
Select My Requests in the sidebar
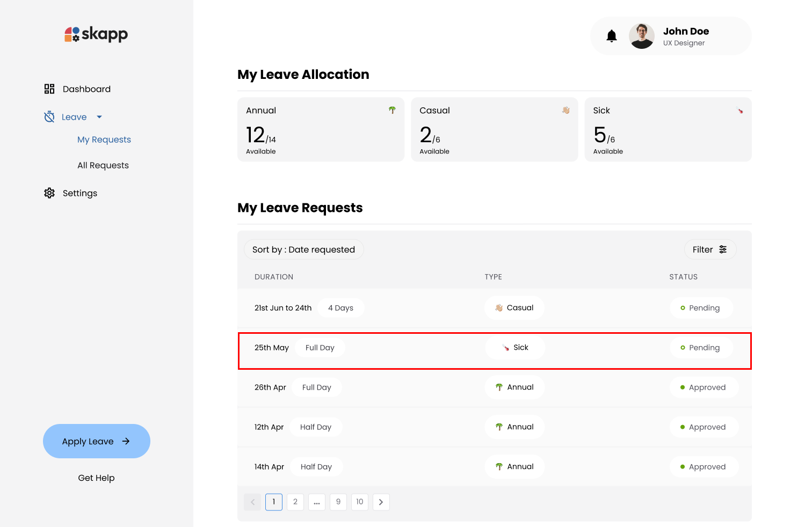tap(104, 140)
